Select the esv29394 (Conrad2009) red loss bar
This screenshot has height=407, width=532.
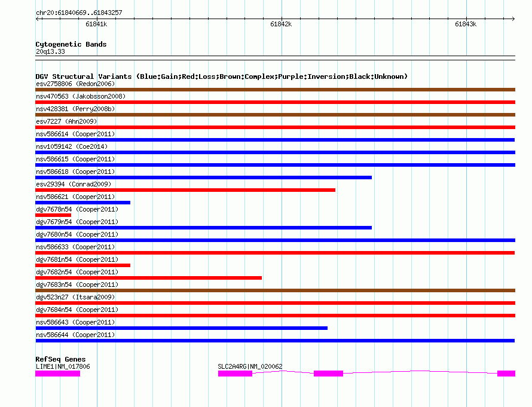pyautogui.click(x=185, y=190)
